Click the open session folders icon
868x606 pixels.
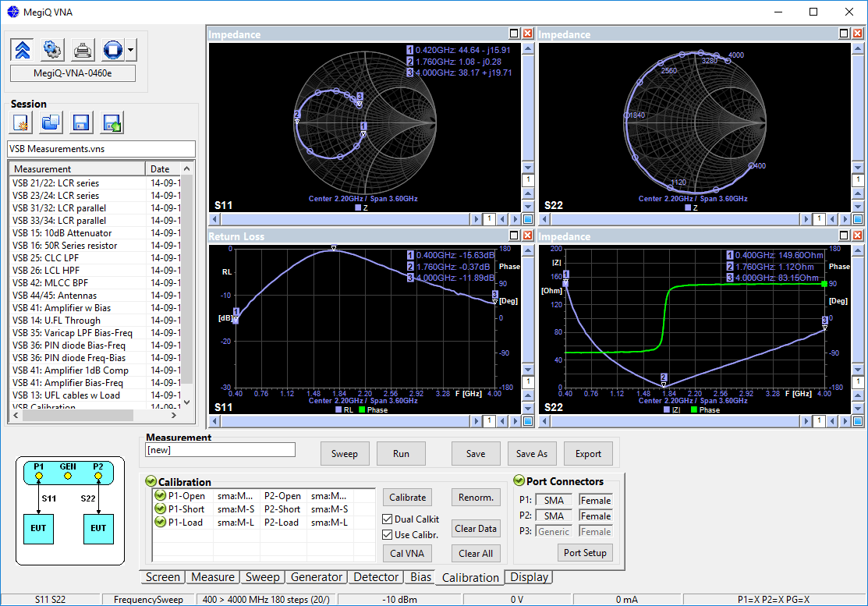pyautogui.click(x=51, y=122)
